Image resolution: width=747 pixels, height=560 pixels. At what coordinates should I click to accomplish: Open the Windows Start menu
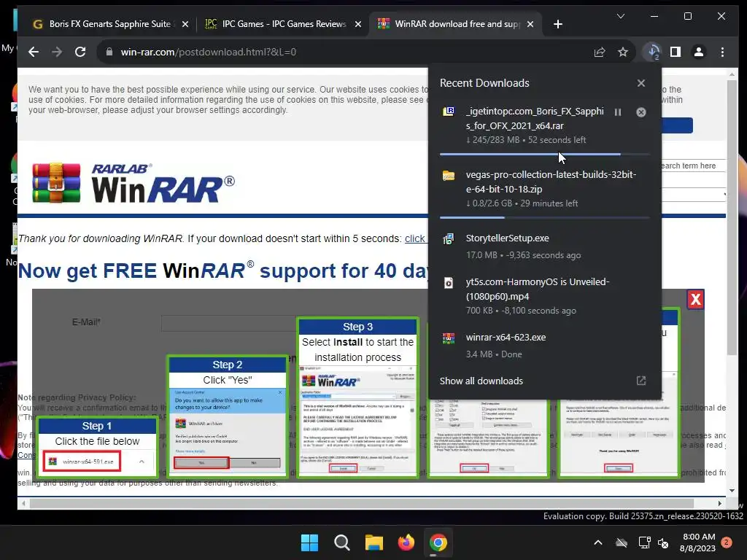pos(309,542)
